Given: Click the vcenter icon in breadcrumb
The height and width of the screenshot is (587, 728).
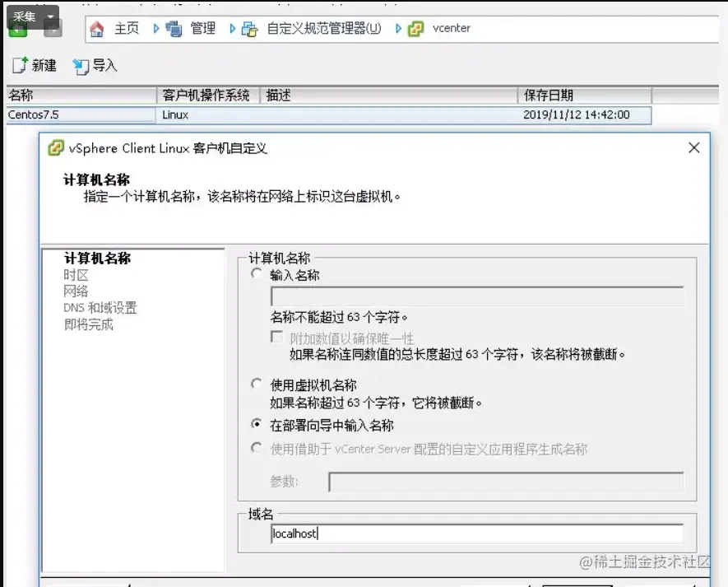Looking at the screenshot, I should point(415,29).
